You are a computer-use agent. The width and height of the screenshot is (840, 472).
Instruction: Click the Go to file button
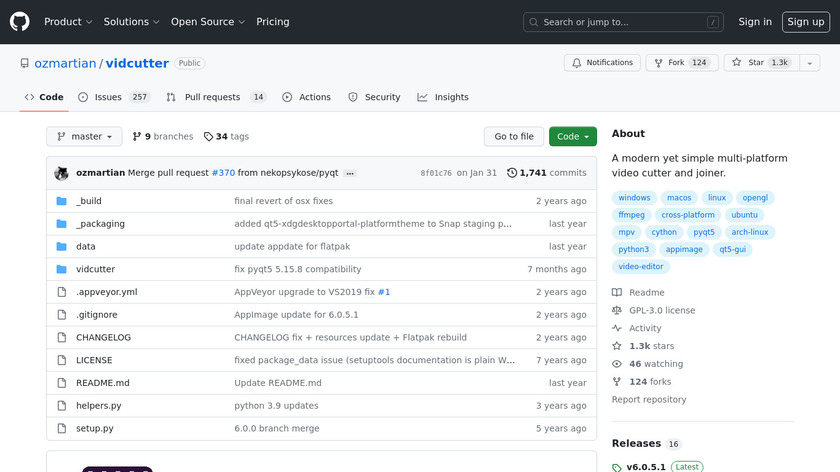[x=514, y=137]
